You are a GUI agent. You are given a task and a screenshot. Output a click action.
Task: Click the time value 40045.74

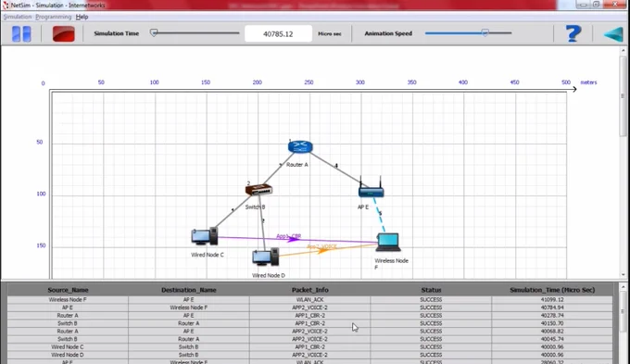coord(552,339)
